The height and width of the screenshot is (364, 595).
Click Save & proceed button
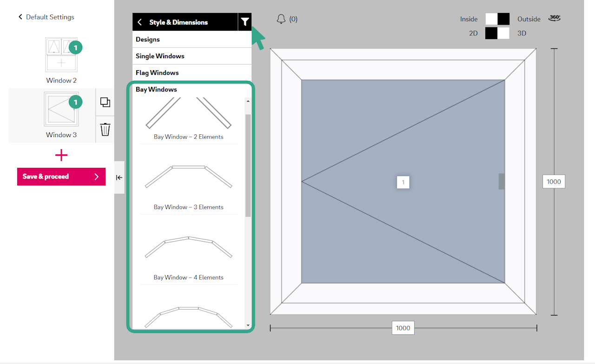[x=61, y=177]
